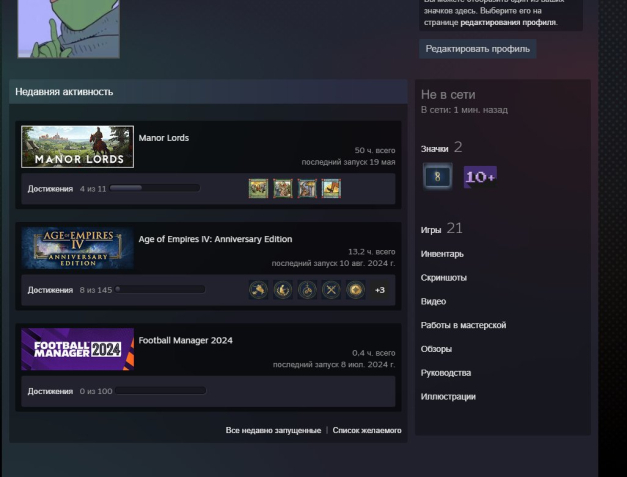The image size is (627, 477).
Task: Click the '8 из 145' achievement count
Action: click(x=96, y=290)
